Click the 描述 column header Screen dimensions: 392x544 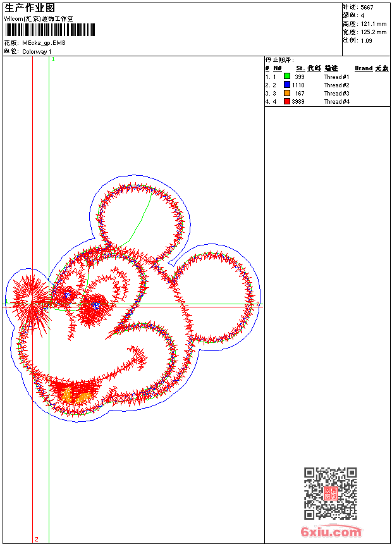pyautogui.click(x=331, y=68)
